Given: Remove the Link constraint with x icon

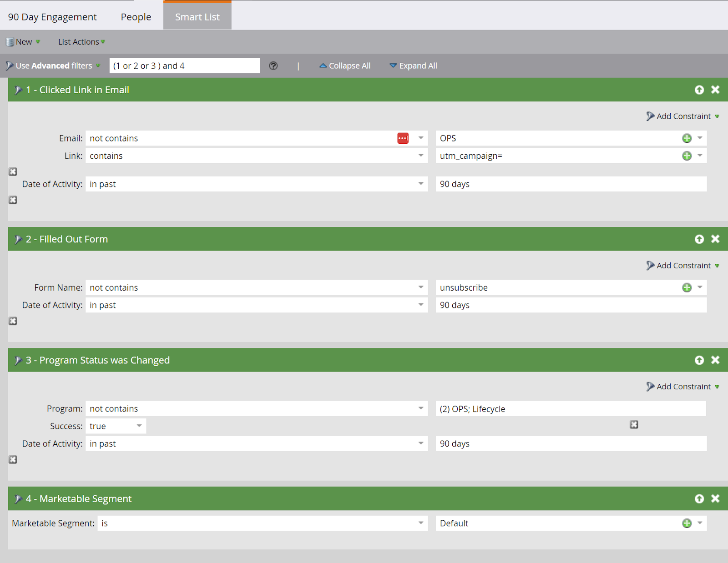Looking at the screenshot, I should [13, 171].
